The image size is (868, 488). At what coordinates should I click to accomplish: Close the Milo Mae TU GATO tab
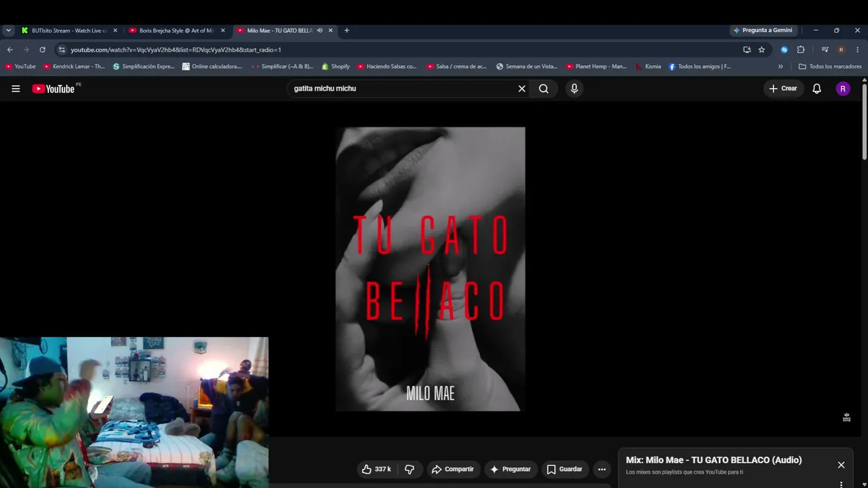(330, 30)
